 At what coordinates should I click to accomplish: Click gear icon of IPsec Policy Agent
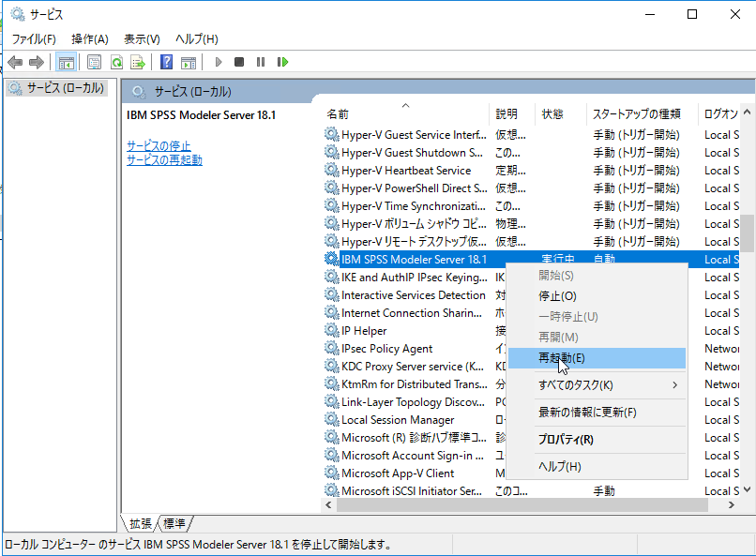pyautogui.click(x=332, y=349)
